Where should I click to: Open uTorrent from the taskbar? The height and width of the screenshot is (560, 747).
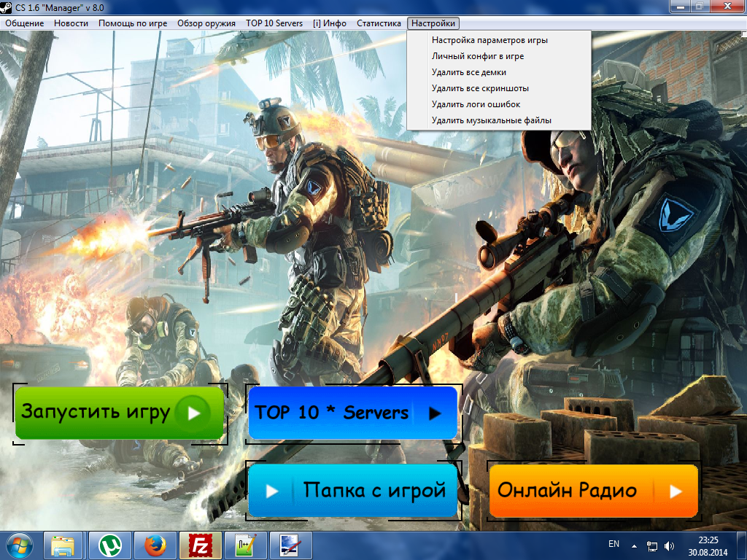click(110, 545)
